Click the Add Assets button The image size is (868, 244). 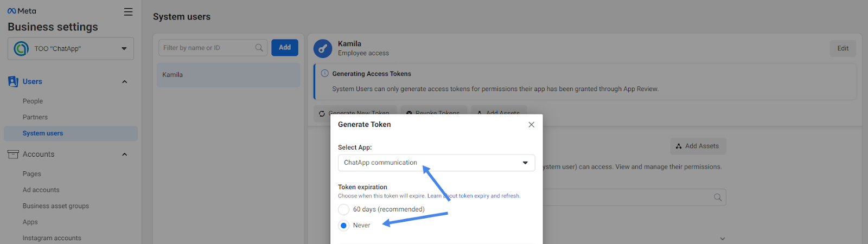tap(698, 146)
